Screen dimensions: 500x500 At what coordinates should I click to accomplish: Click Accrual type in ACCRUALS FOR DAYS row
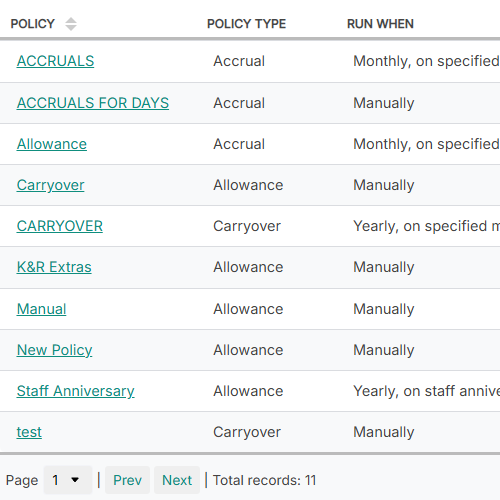[239, 103]
